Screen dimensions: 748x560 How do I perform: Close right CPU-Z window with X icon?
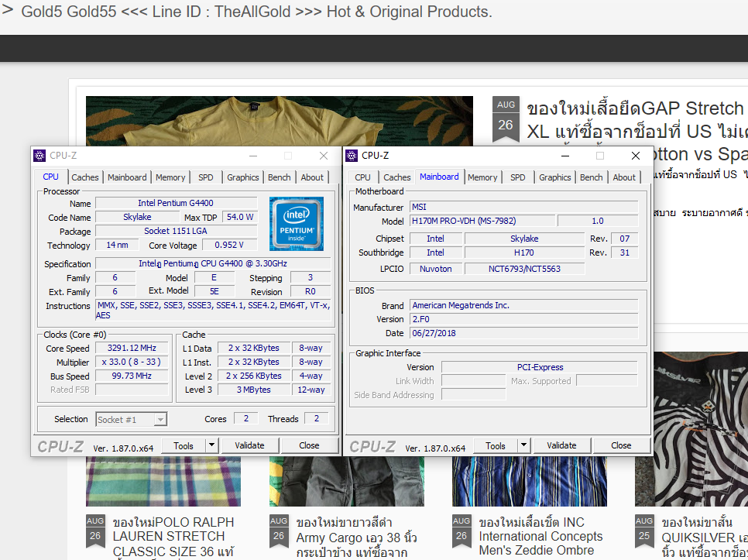(x=636, y=156)
